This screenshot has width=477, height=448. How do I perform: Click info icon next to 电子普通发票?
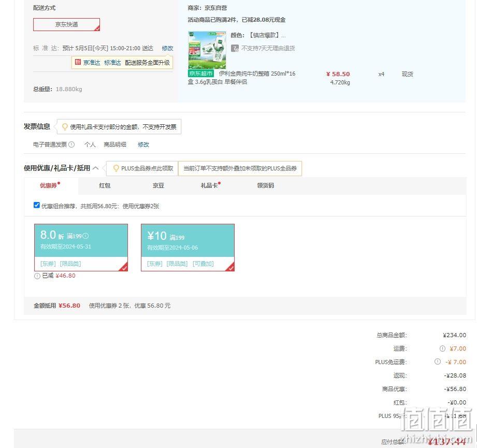71,144
